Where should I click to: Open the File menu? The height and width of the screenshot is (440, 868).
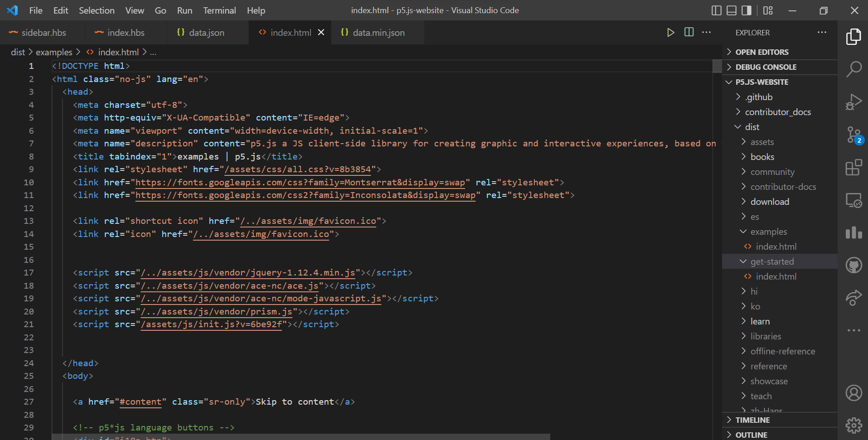[36, 10]
